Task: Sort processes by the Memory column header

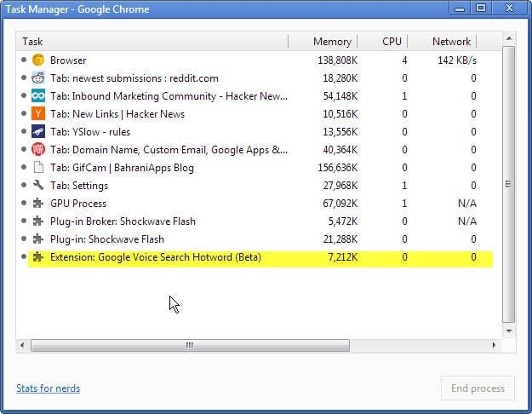Action: point(323,42)
